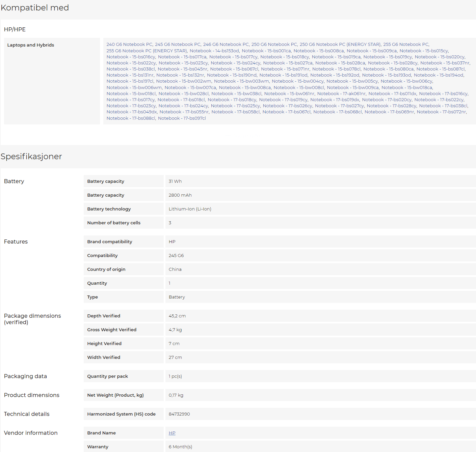
Task: Open the Notebook - 15-bs001ca link
Action: pos(266,51)
